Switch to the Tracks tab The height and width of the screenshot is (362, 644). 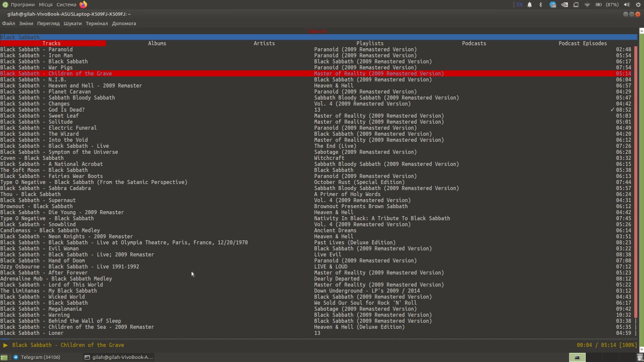click(53, 43)
